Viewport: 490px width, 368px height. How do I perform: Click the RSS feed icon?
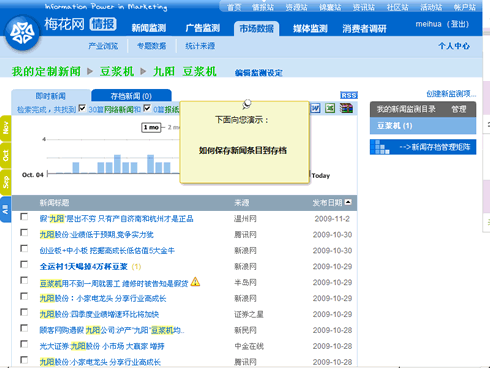point(349,95)
